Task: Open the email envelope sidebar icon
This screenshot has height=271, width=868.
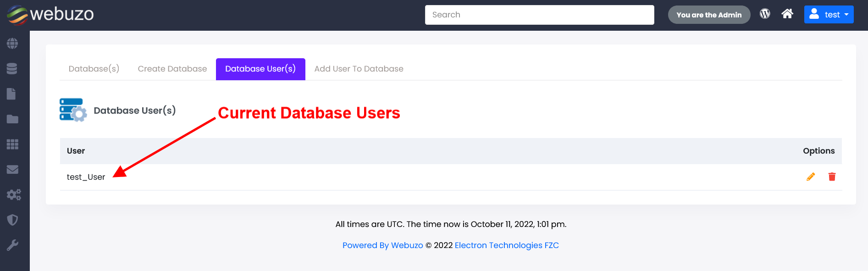Action: [12, 170]
